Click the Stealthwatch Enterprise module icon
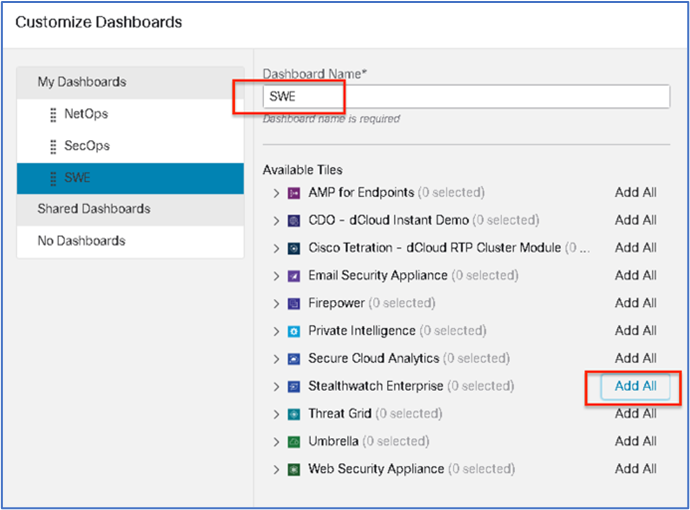This screenshot has height=510, width=690. (x=294, y=387)
